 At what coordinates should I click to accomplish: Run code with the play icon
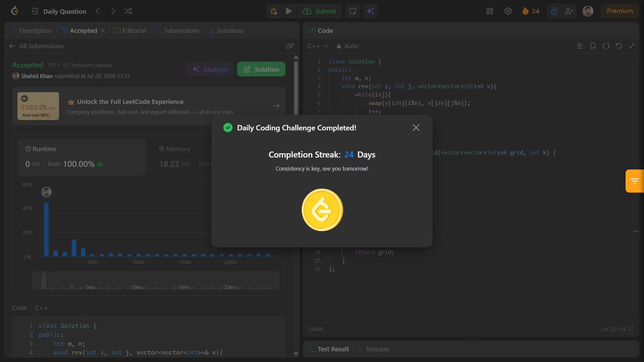coord(289,11)
